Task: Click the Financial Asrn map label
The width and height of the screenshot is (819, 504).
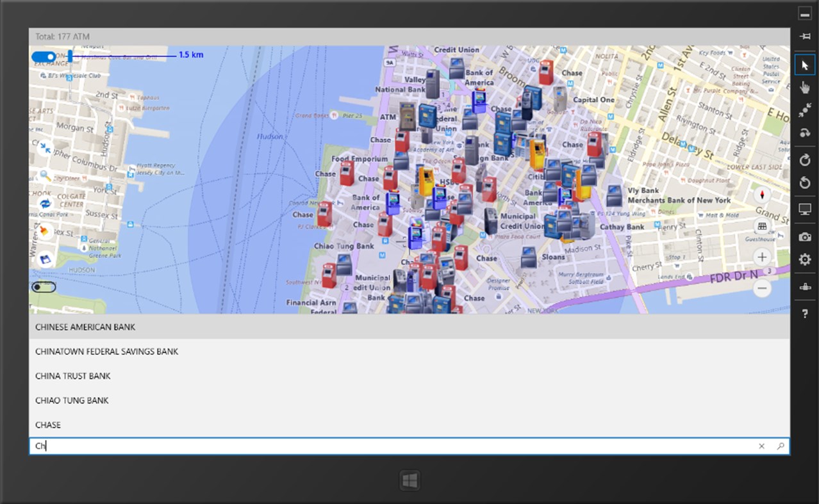Action: click(x=311, y=302)
